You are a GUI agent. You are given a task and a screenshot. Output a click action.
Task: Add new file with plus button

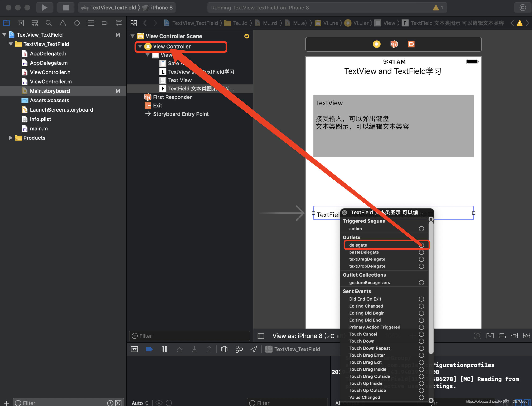click(x=6, y=403)
